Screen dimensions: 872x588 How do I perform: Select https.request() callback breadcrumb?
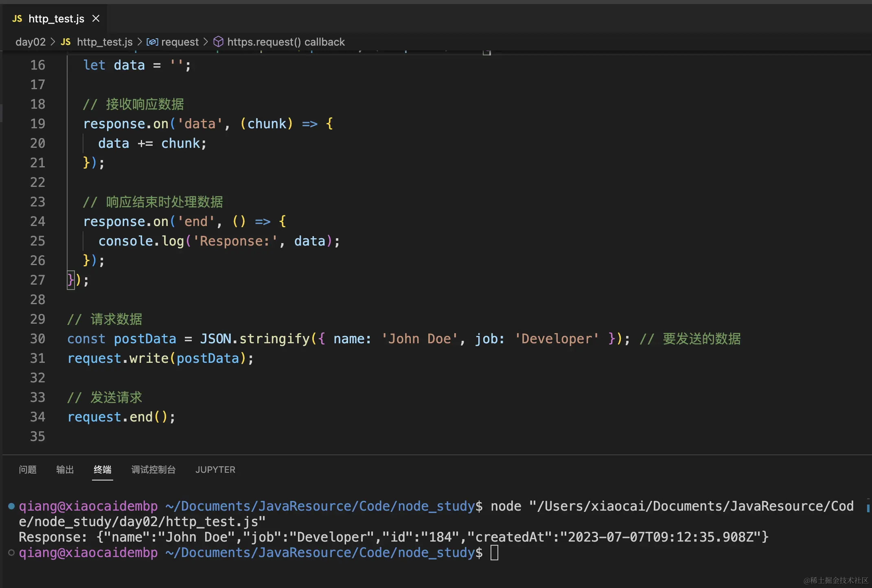(286, 42)
